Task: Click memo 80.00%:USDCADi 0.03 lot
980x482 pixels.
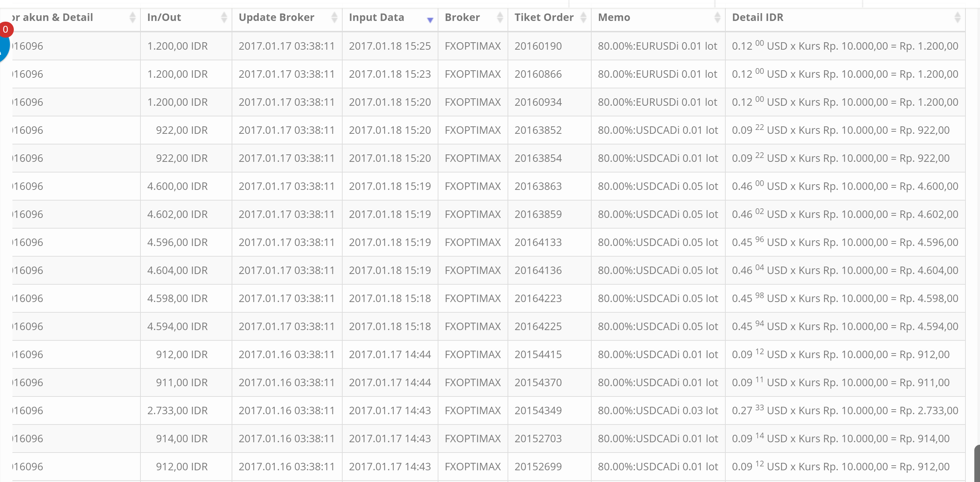Action: [x=659, y=410]
